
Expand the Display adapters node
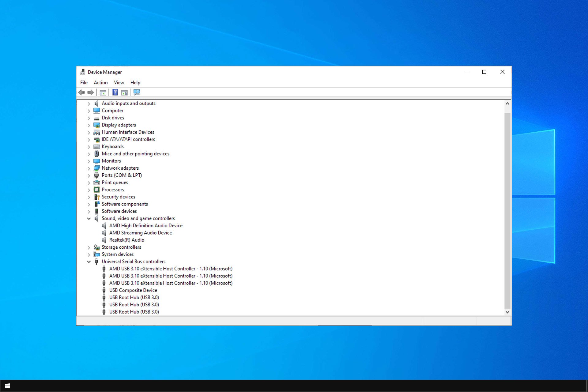point(89,125)
